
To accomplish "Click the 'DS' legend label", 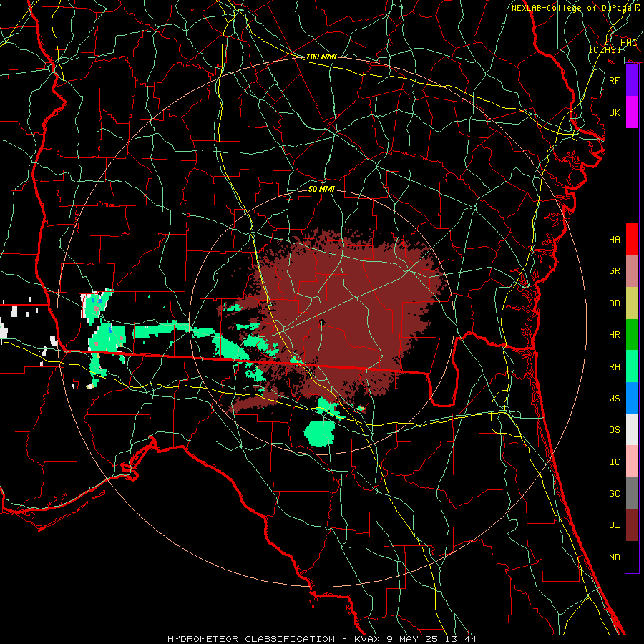I will pyautogui.click(x=614, y=430).
